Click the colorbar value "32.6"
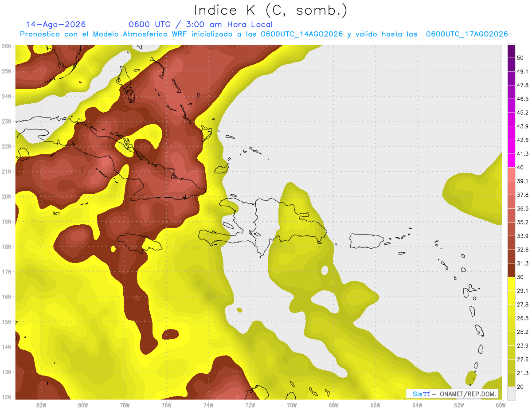This screenshot has height=411, width=532. coord(523,250)
